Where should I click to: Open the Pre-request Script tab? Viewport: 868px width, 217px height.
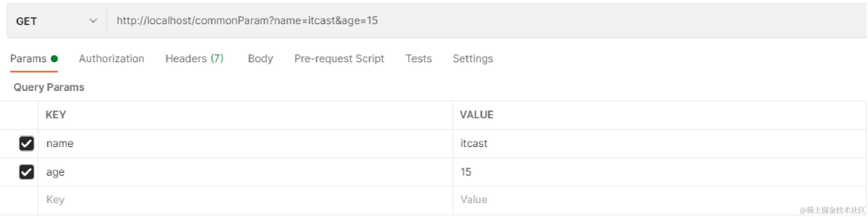(339, 59)
